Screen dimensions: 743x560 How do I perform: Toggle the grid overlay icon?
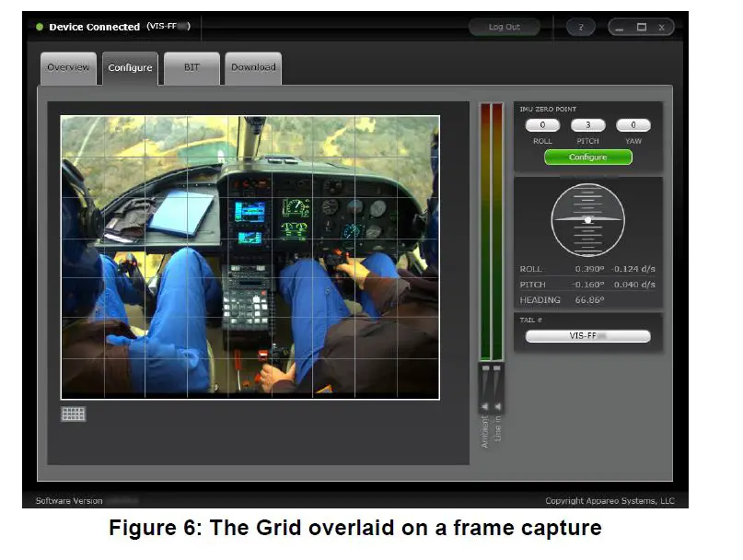(x=74, y=414)
